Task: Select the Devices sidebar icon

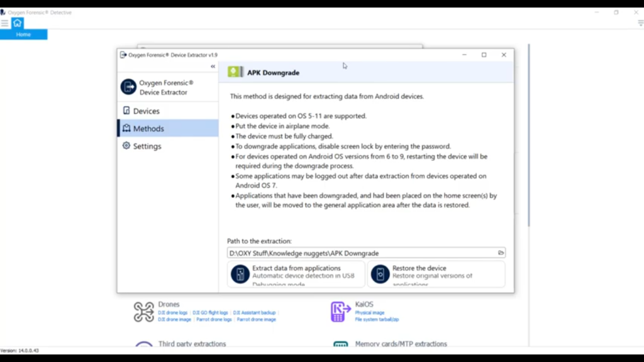Action: (x=126, y=110)
